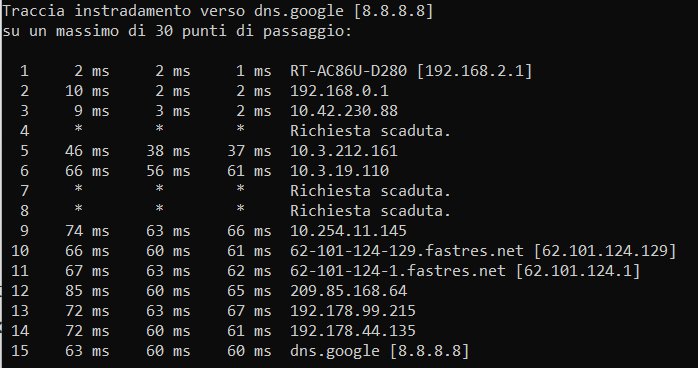Image resolution: width=698 pixels, height=368 pixels.
Task: Click the 85 ms latency on hop 12
Action: click(87, 291)
